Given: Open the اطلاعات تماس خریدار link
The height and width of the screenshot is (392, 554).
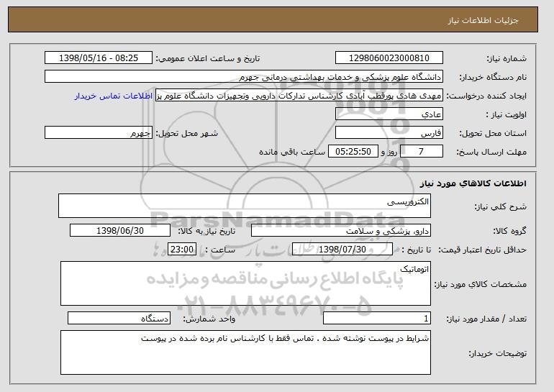Looking at the screenshot, I should tap(114, 96).
